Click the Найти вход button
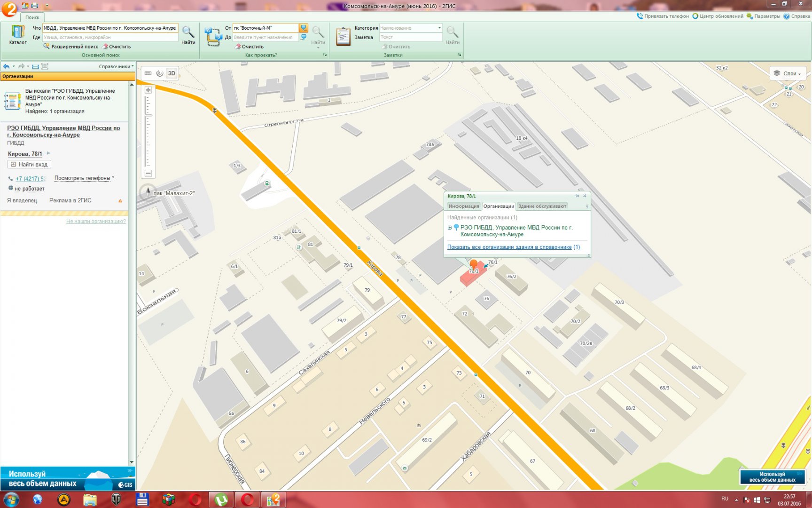The height and width of the screenshot is (508, 812). [x=29, y=165]
